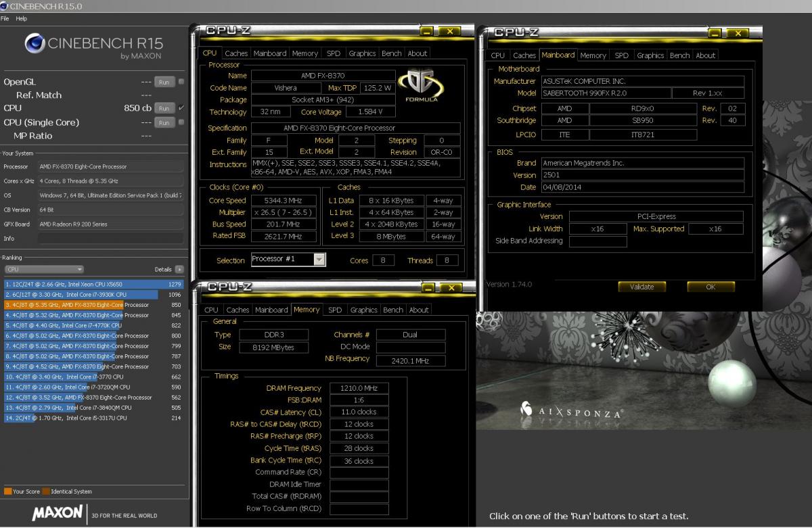The image size is (812, 528).
Task: Open Caches tab in CPU-Z CPU window
Action: [237, 53]
